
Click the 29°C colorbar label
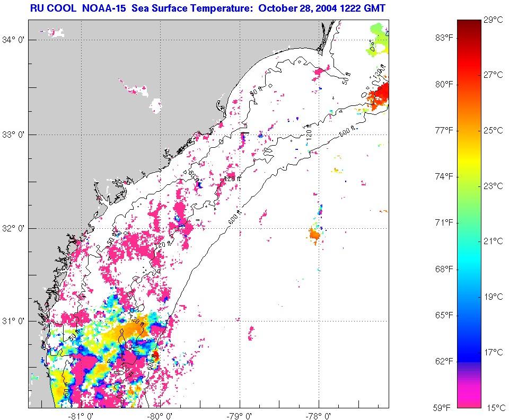pos(493,20)
